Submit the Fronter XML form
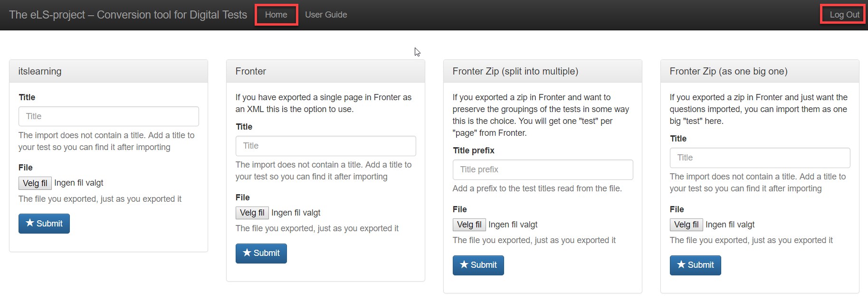 click(x=261, y=253)
